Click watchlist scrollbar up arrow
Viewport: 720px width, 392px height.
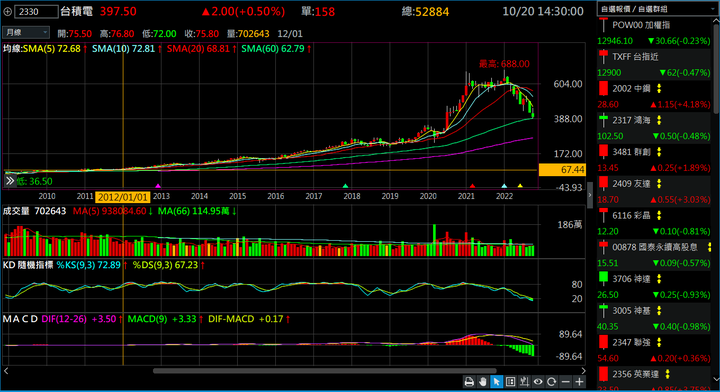click(x=716, y=20)
